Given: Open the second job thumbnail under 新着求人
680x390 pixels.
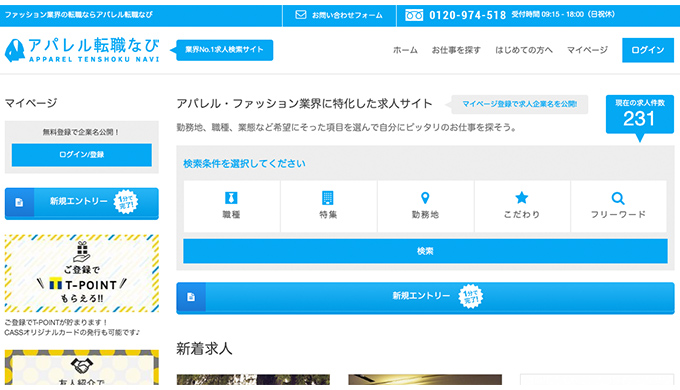Looking at the screenshot, I should pyautogui.click(x=425, y=380).
